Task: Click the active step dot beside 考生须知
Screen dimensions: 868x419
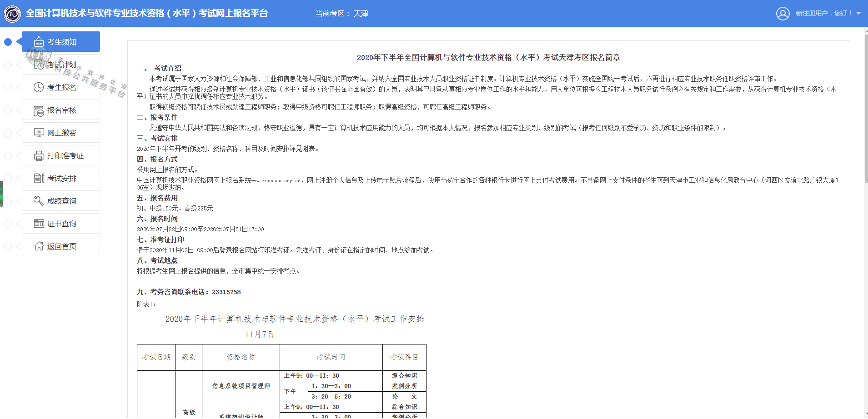Action: (8, 42)
